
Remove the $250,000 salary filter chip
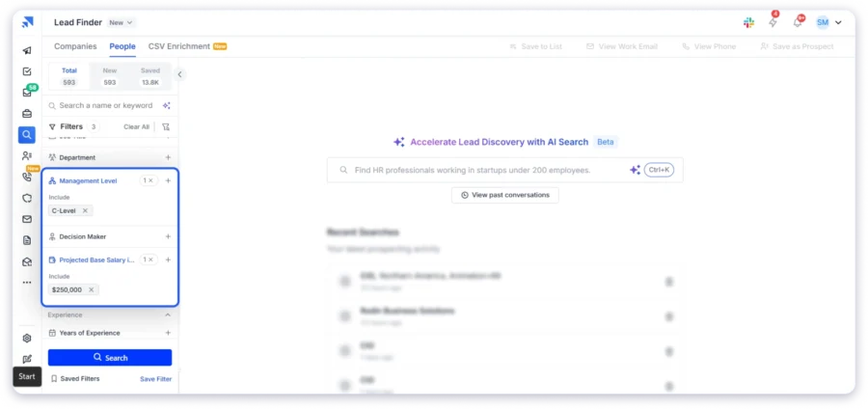[92, 289]
